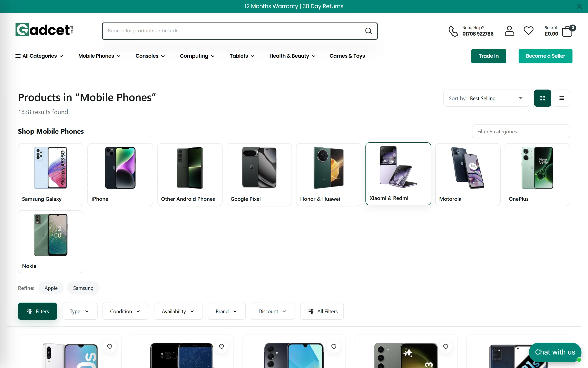
Task: Open the Motorola category card
Action: point(468,175)
